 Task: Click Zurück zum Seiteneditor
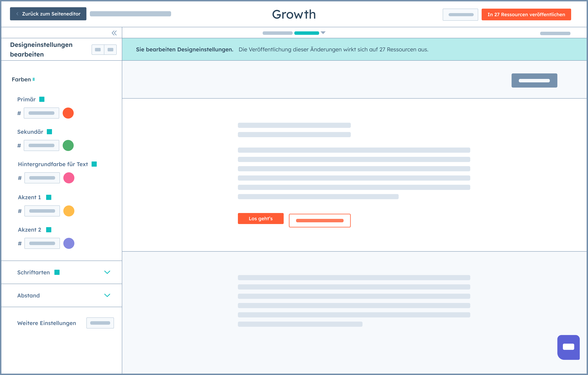(x=48, y=14)
